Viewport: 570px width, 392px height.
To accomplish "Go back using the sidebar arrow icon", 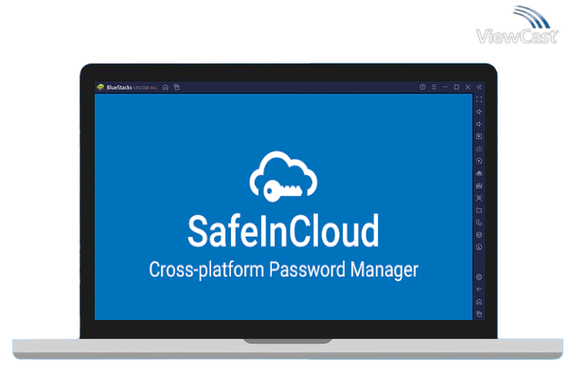I will coord(479,290).
